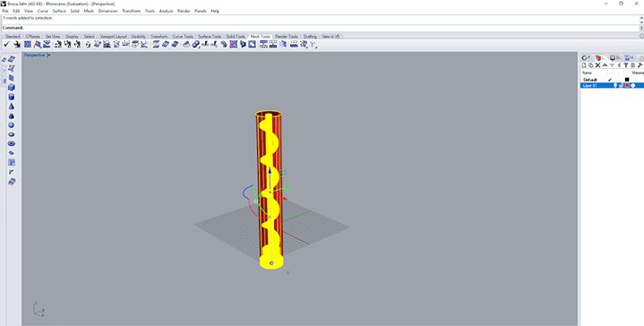This screenshot has width=644, height=326.
Task: Toggle Layer 01 visibility light bulb
Action: pos(615,85)
